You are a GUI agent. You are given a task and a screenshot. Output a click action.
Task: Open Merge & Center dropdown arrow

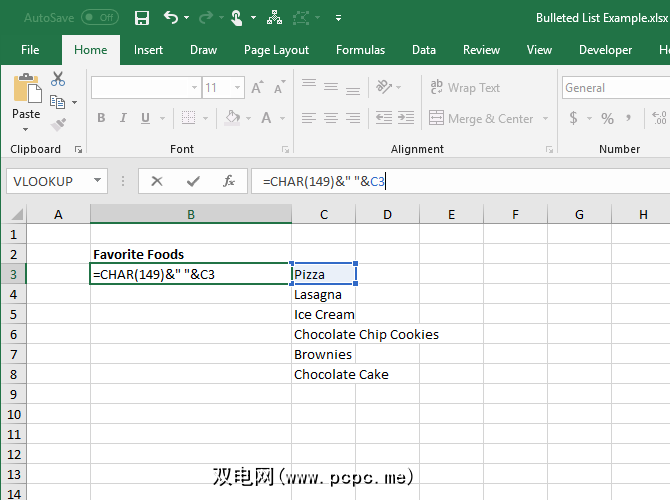click(x=545, y=118)
